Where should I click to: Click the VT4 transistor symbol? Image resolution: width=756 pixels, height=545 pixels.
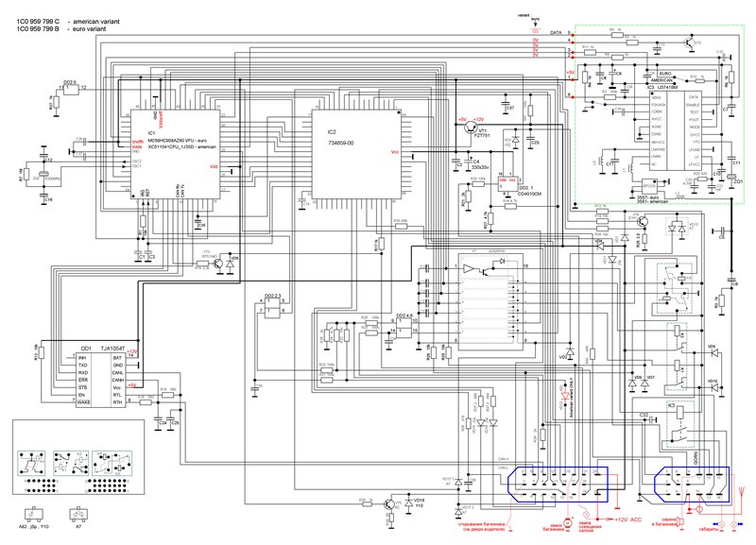(x=642, y=222)
